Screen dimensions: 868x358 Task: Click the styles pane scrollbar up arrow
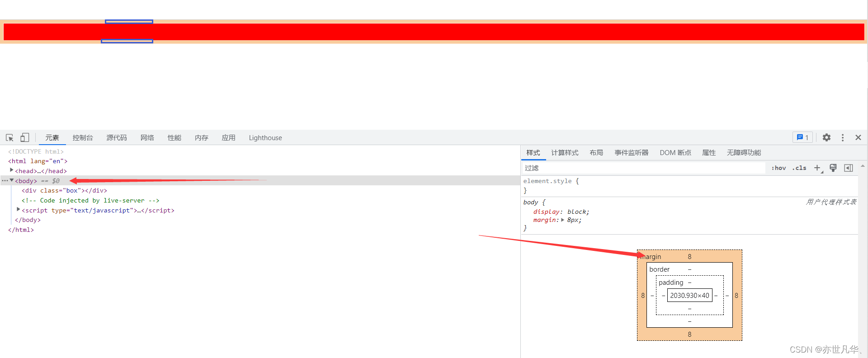[863, 166]
